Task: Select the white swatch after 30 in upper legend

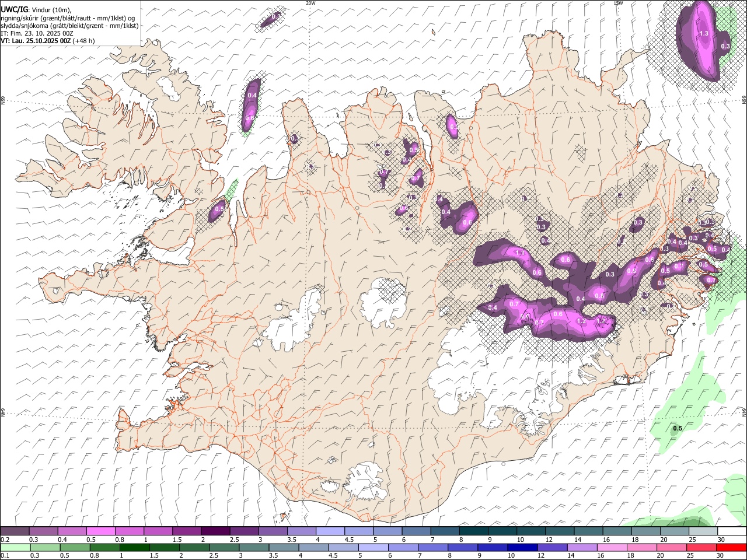Action: (732, 531)
